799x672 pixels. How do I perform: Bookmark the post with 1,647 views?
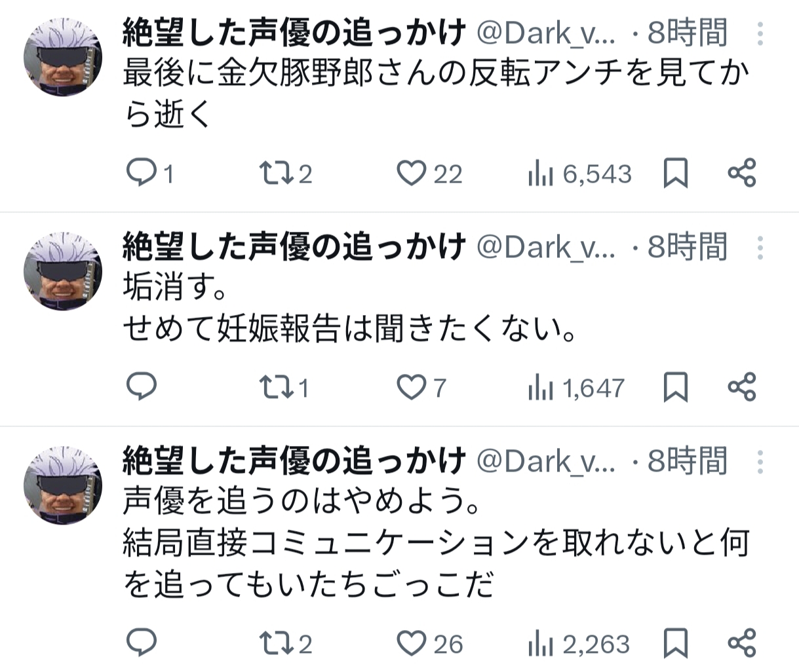click(x=676, y=387)
